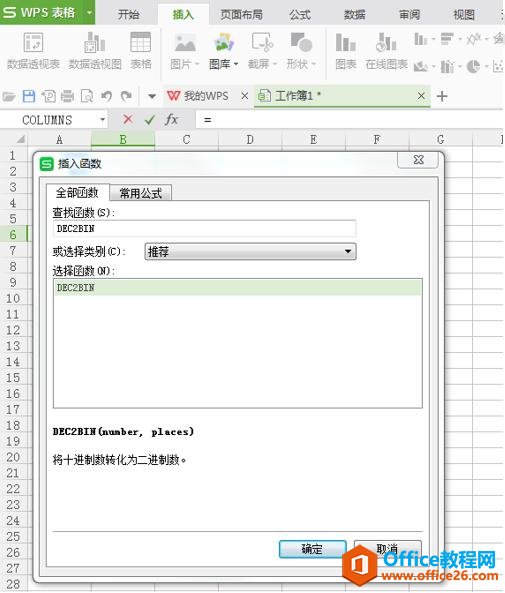
Task: Open the WPS 表格 application menu
Action: (x=47, y=12)
